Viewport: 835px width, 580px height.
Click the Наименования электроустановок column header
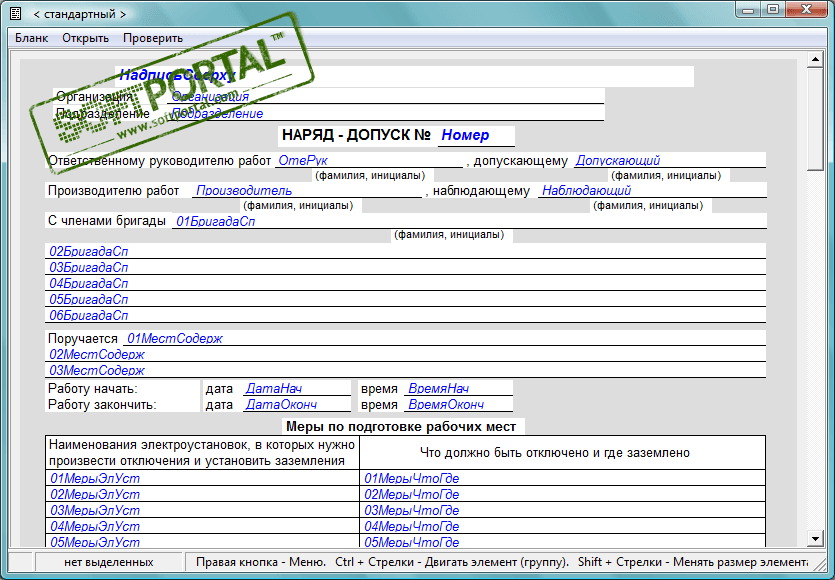[x=201, y=453]
